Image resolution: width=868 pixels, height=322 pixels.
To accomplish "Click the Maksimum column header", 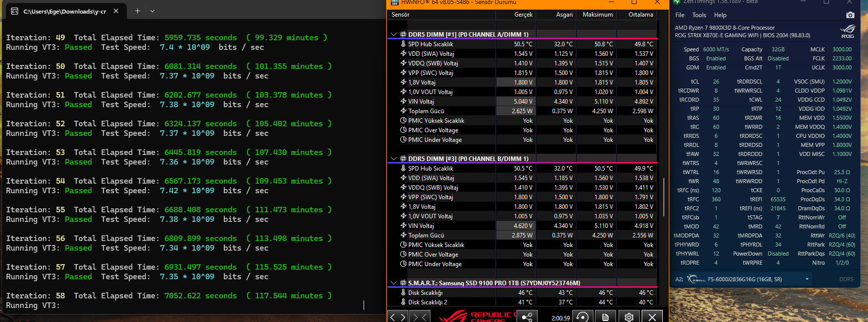I will click(597, 15).
